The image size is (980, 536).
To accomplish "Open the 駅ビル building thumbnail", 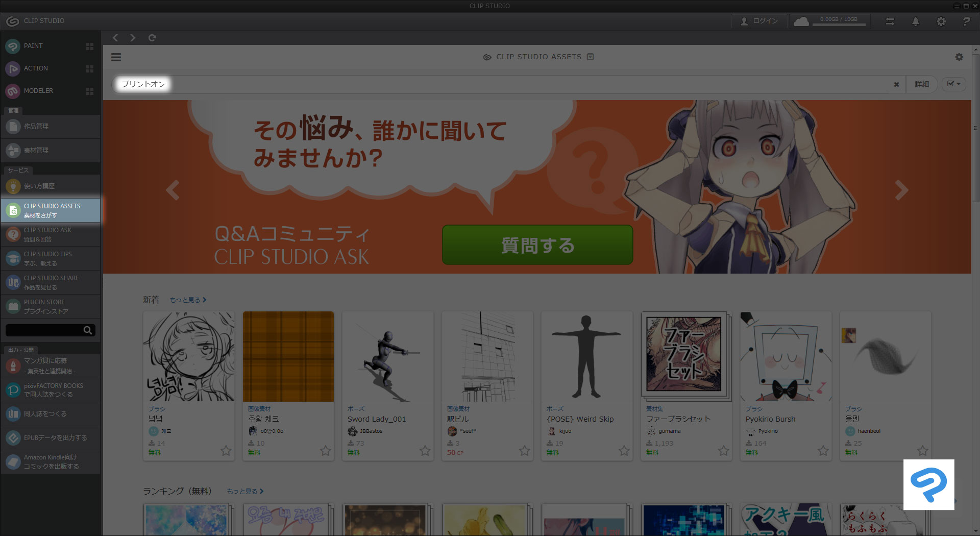I will pyautogui.click(x=487, y=357).
